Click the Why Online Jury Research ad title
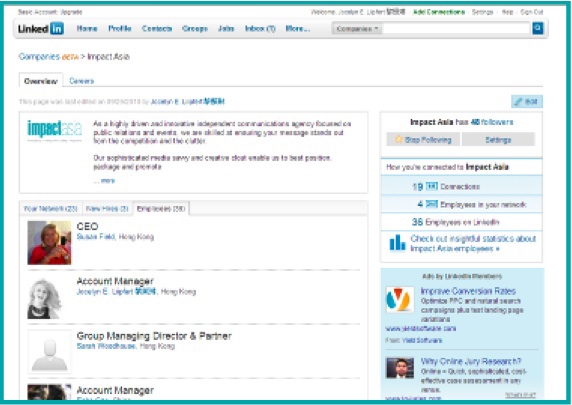The width and height of the screenshot is (572, 405). point(471,361)
